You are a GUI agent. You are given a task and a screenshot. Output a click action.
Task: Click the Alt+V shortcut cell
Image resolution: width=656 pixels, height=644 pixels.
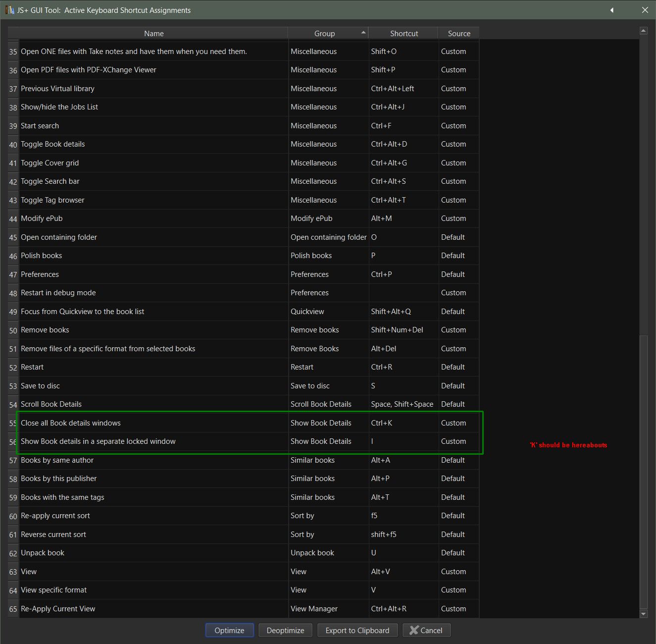[x=404, y=572]
